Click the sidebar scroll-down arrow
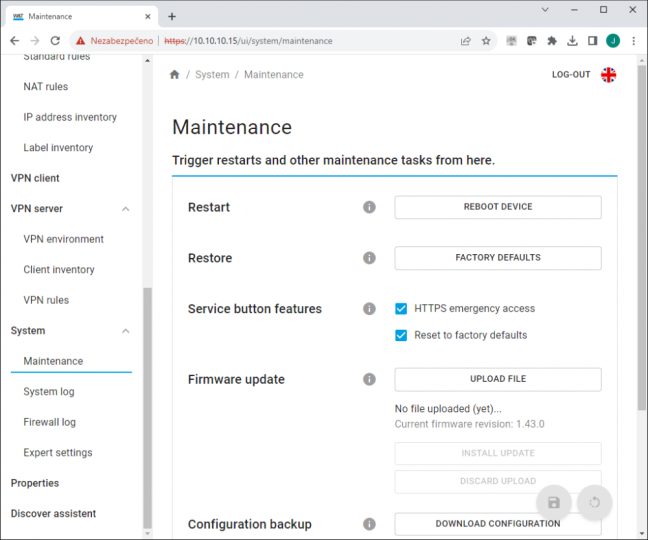Viewport: 648px width, 540px height. coord(148,533)
